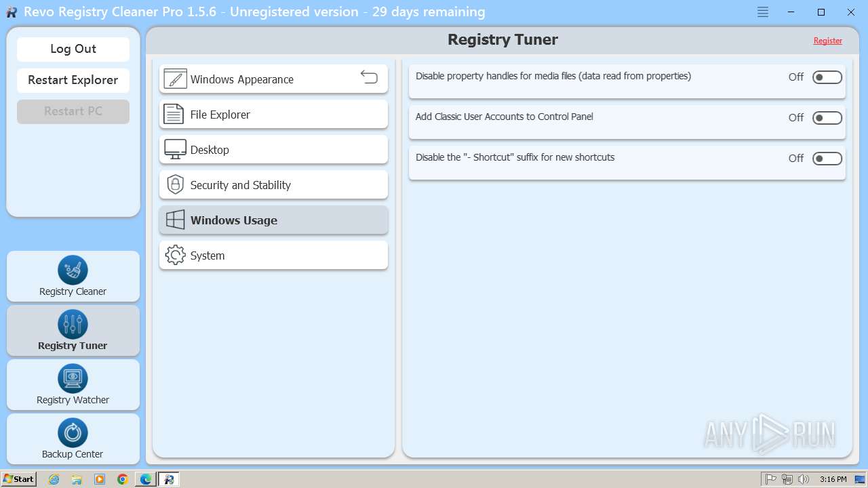868x488 pixels.
Task: Toggle Disable "- Shortcut" suffix switch
Action: (827, 159)
